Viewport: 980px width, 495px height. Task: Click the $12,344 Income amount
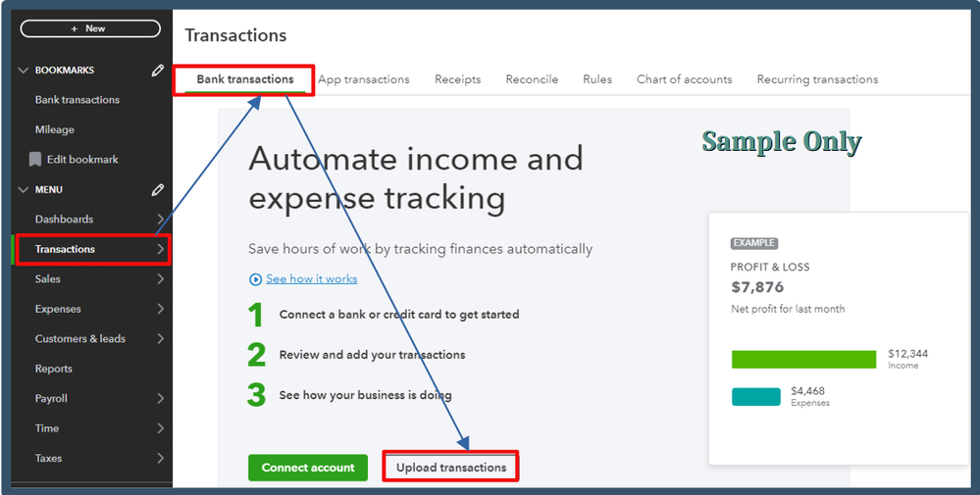[x=908, y=354]
